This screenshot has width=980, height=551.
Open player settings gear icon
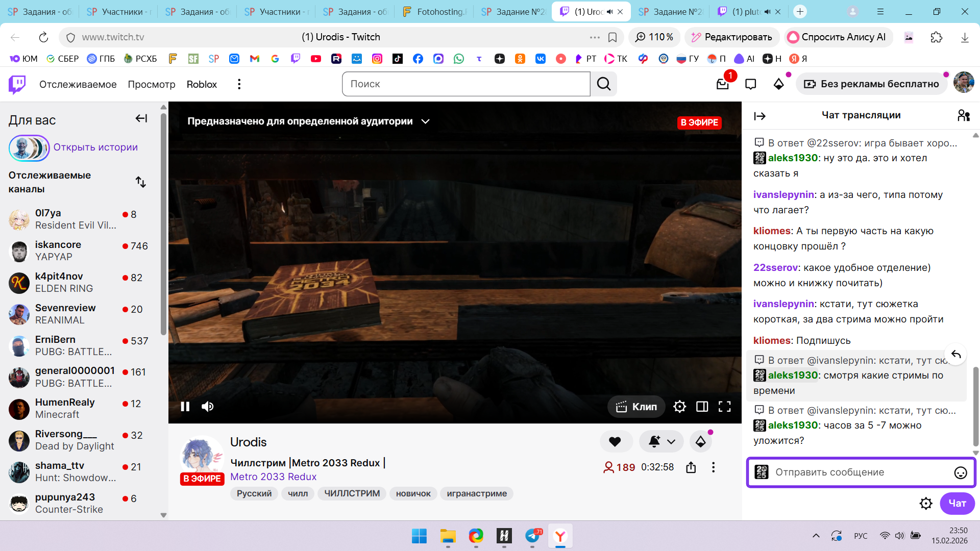click(x=679, y=407)
